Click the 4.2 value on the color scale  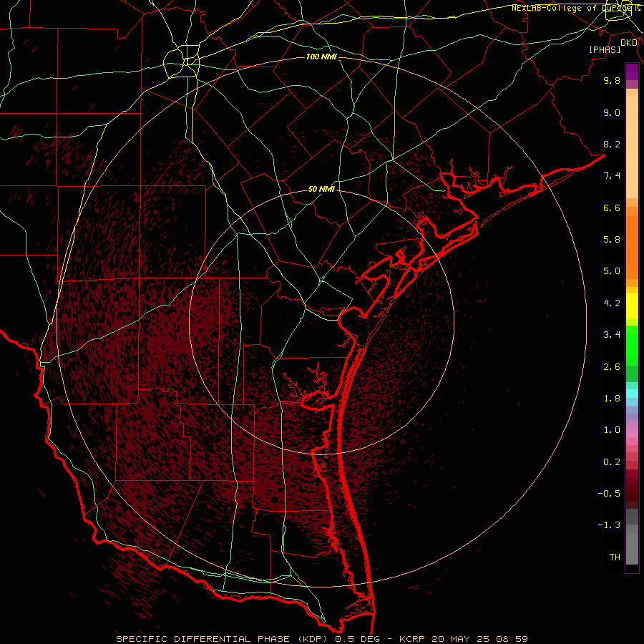[x=612, y=303]
